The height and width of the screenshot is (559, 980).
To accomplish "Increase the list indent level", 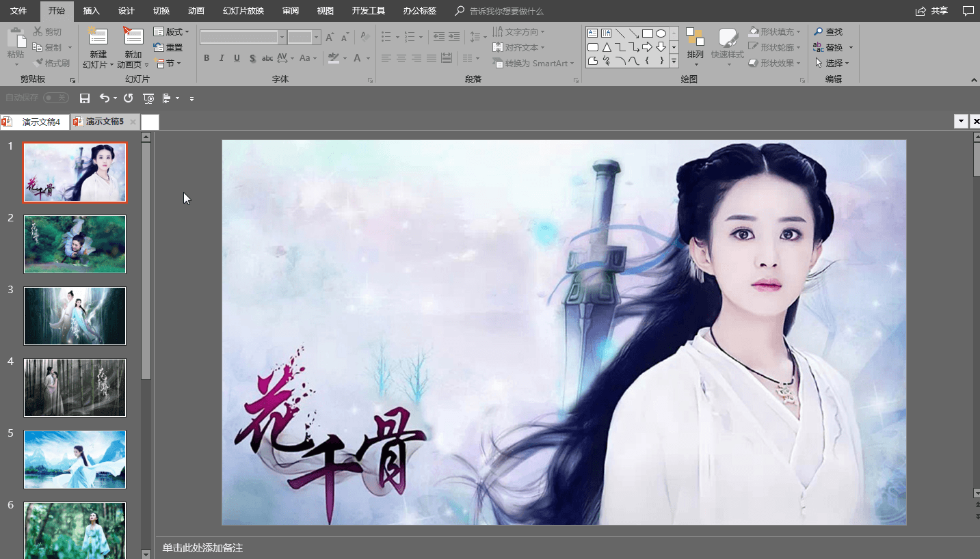I will coord(454,37).
